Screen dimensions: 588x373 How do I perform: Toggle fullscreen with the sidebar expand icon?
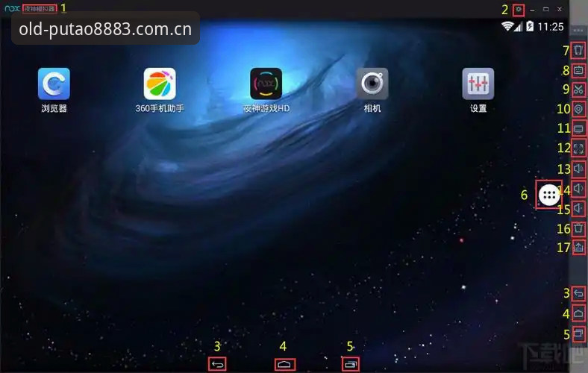pos(578,148)
